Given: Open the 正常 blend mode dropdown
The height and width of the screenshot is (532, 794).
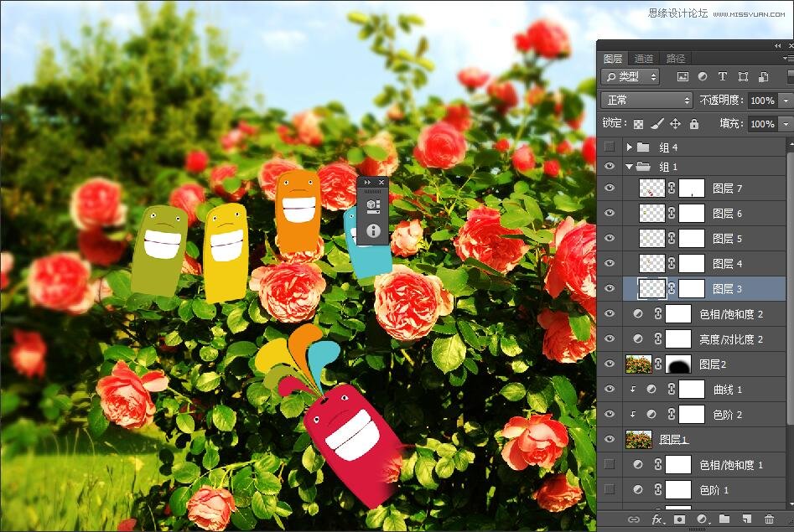Looking at the screenshot, I should pyautogui.click(x=646, y=101).
